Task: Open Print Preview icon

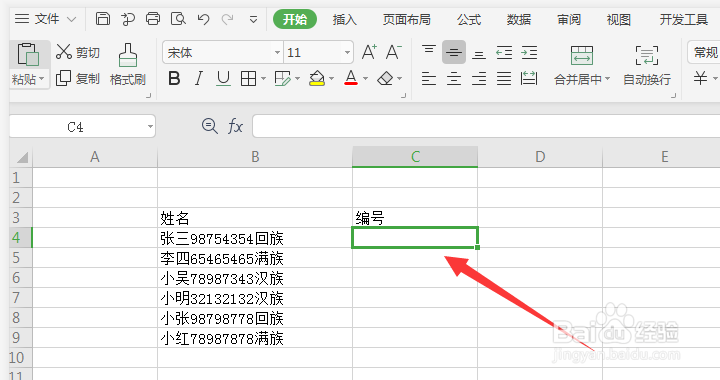Action: point(178,19)
